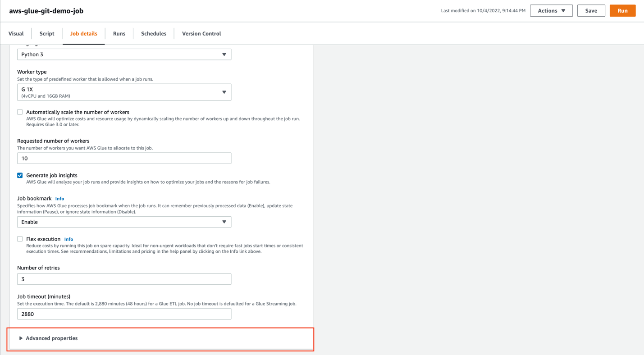Image resolution: width=644 pixels, height=355 pixels.
Task: Go to the Schedules tab
Action: coord(154,33)
